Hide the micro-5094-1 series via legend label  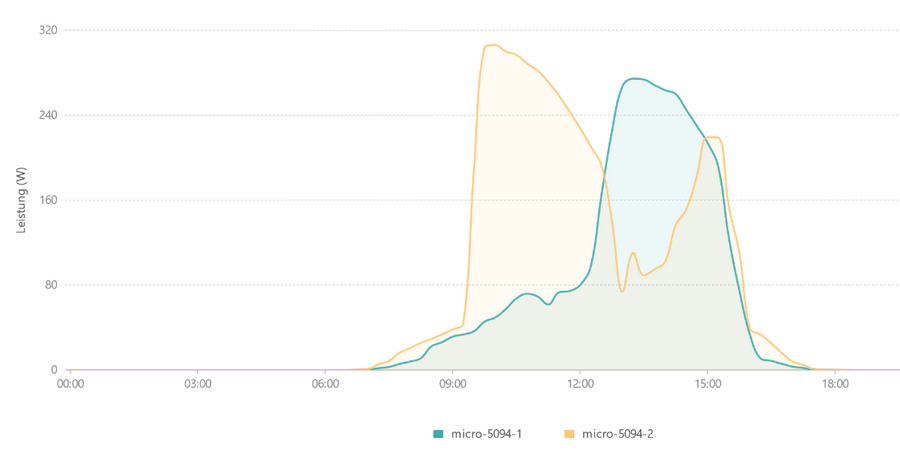pos(484,434)
